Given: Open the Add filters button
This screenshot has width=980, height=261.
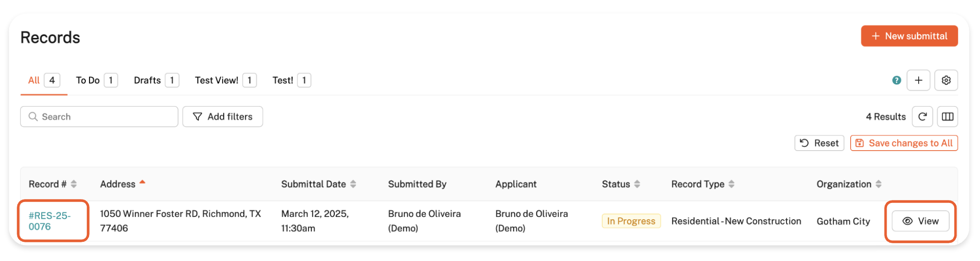Looking at the screenshot, I should tap(223, 117).
